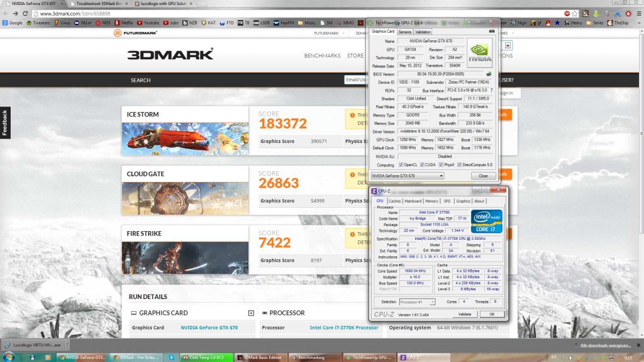Open the About tab in CPU-Z

point(479,201)
